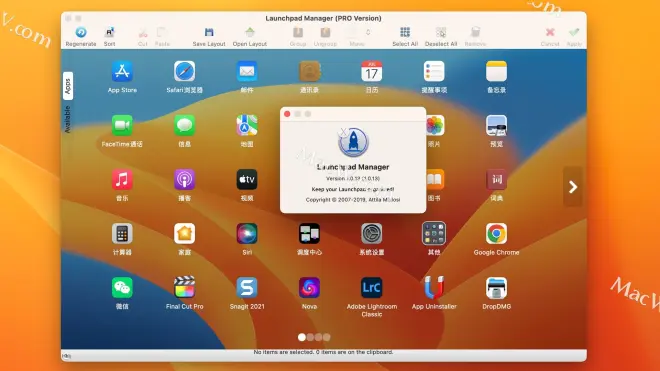Click the first page indicator dot
This screenshot has height=371, width=660.
click(x=302, y=337)
